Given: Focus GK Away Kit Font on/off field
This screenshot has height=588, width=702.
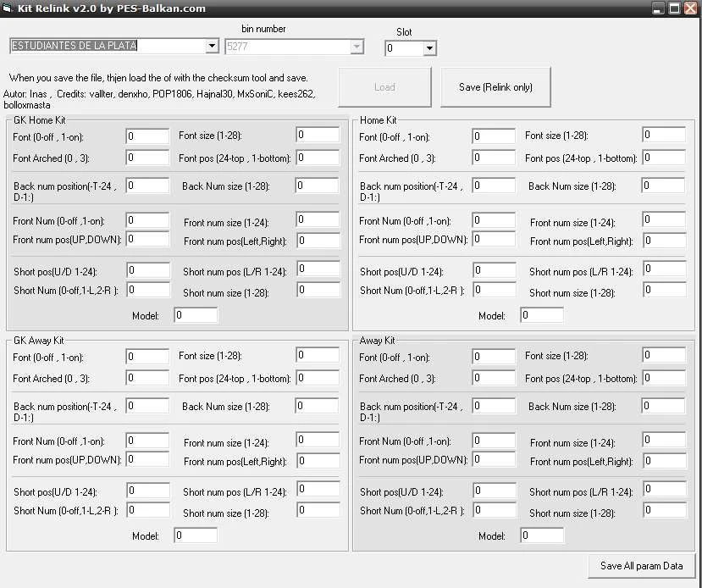Looking at the screenshot, I should [147, 357].
